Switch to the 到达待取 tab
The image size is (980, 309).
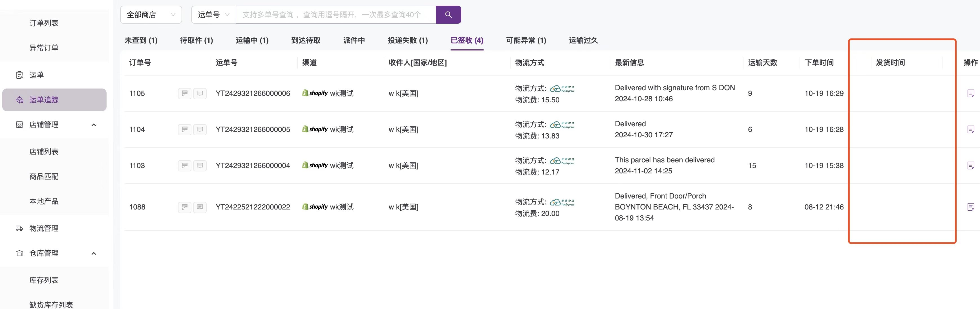pyautogui.click(x=306, y=40)
